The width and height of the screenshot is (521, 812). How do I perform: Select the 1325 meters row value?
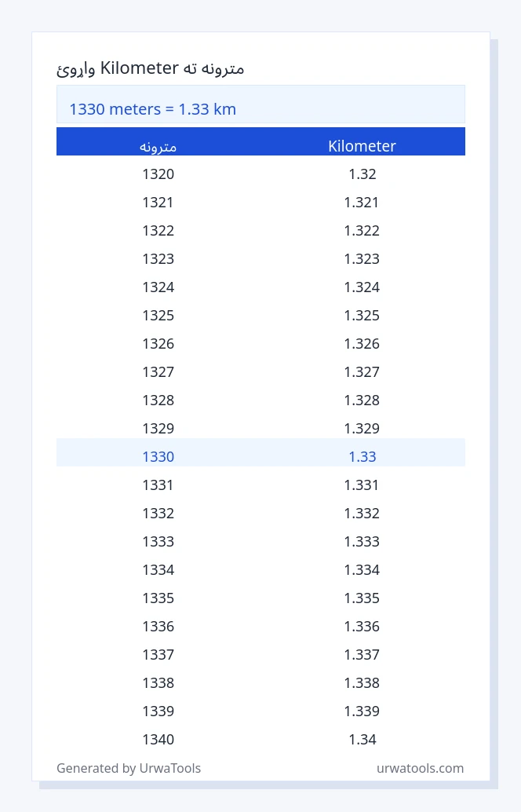[x=158, y=315]
